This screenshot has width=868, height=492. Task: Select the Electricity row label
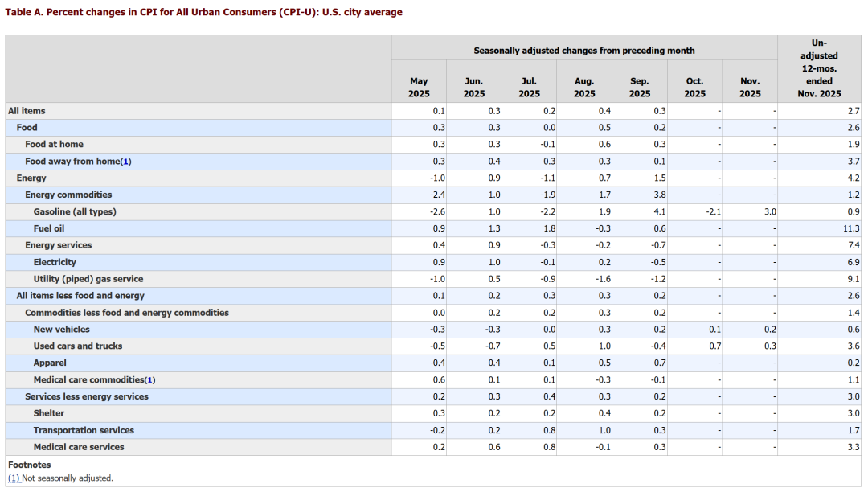pyautogui.click(x=55, y=262)
